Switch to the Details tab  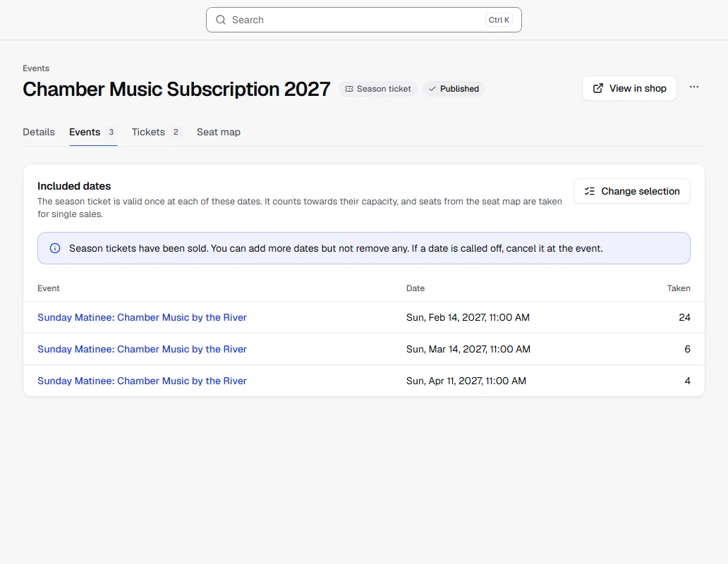coord(39,133)
